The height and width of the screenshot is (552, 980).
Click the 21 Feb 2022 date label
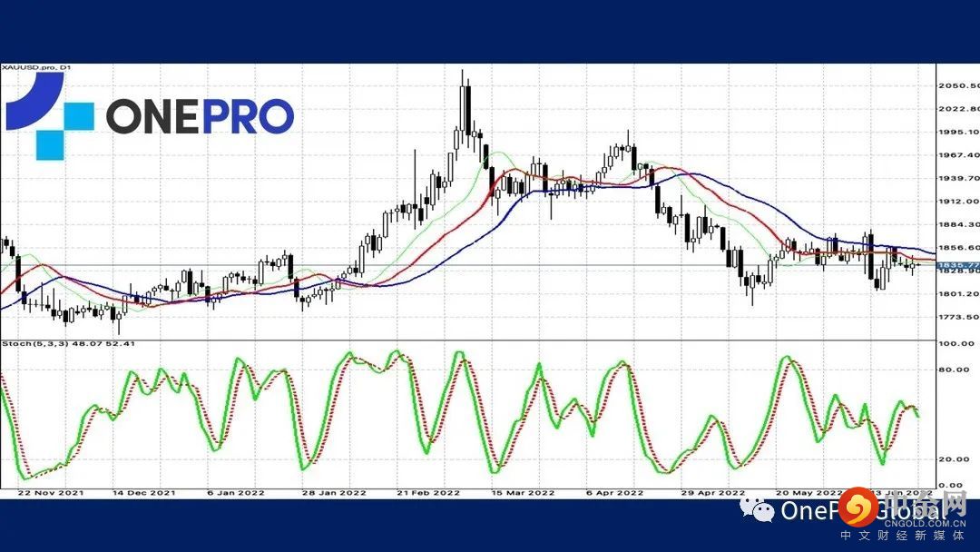point(428,493)
